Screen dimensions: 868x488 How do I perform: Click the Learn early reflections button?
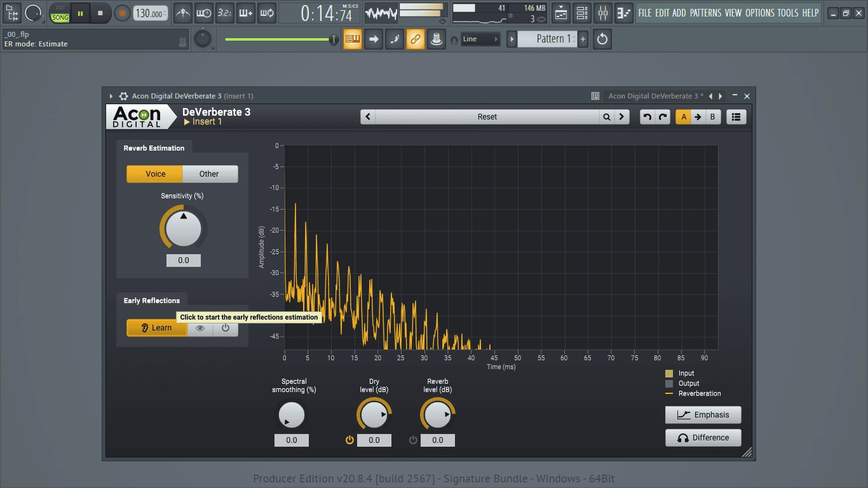click(157, 328)
